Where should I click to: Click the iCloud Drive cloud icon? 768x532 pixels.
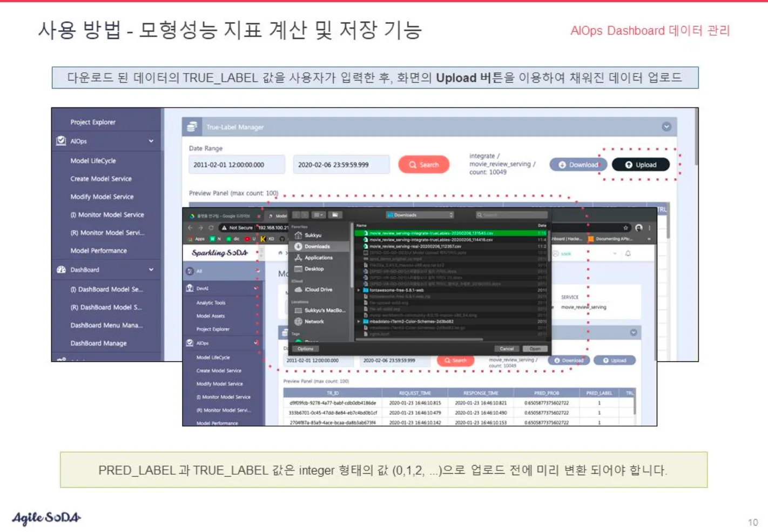pos(298,289)
